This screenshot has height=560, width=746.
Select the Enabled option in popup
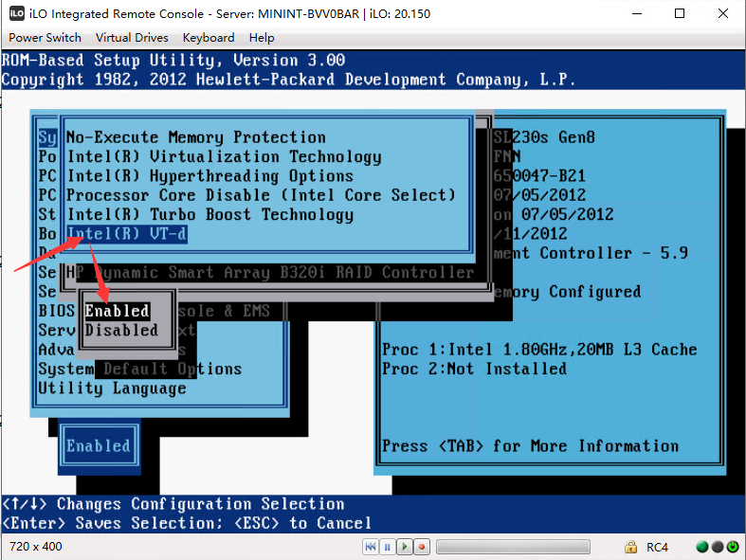coord(117,311)
